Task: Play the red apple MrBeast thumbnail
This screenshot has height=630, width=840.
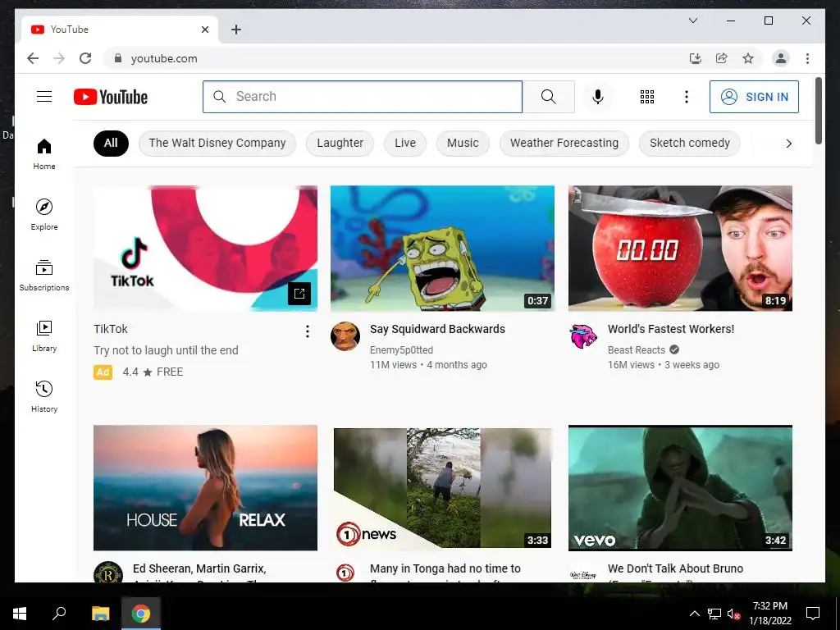Action: click(680, 248)
